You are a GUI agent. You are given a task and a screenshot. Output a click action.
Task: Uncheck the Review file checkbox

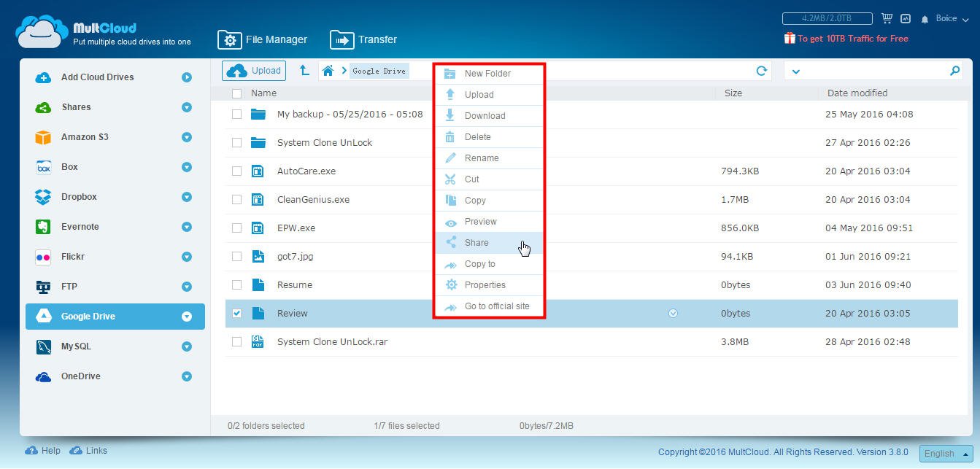tap(236, 313)
